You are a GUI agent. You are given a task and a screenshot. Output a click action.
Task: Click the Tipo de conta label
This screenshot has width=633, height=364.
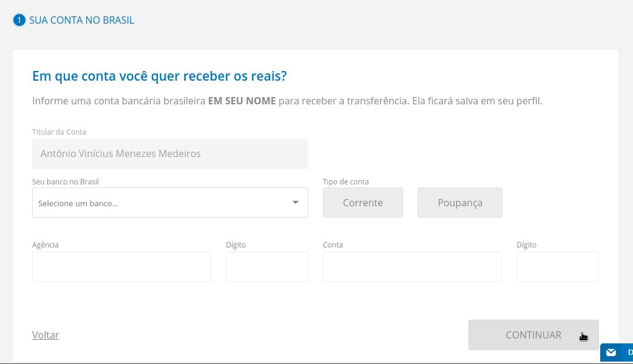(x=345, y=181)
